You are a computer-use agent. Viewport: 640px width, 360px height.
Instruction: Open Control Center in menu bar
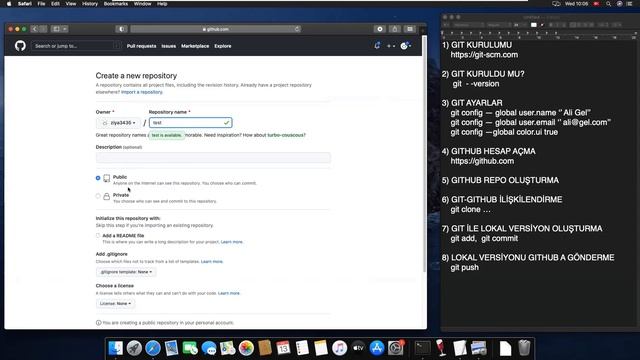tap(629, 4)
